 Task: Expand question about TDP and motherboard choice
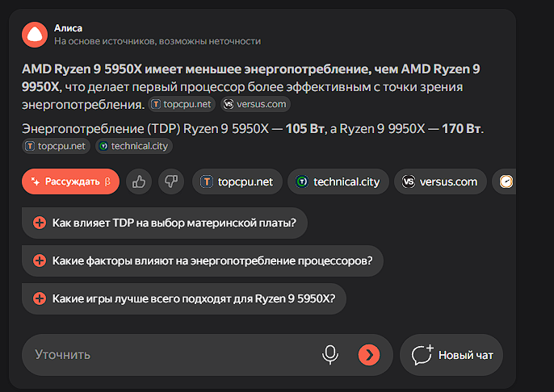[165, 223]
